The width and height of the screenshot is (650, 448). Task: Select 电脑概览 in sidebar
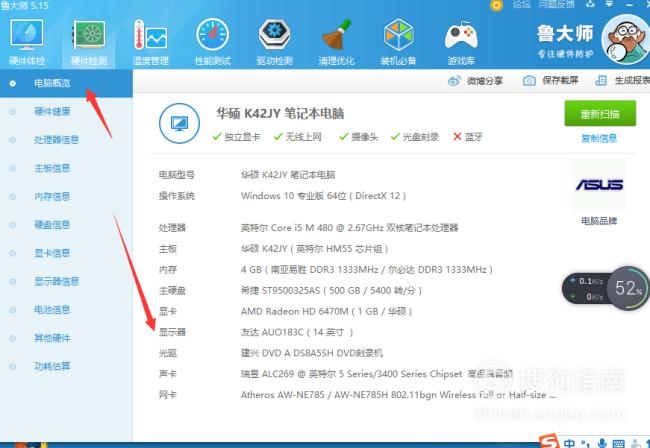pyautogui.click(x=66, y=83)
